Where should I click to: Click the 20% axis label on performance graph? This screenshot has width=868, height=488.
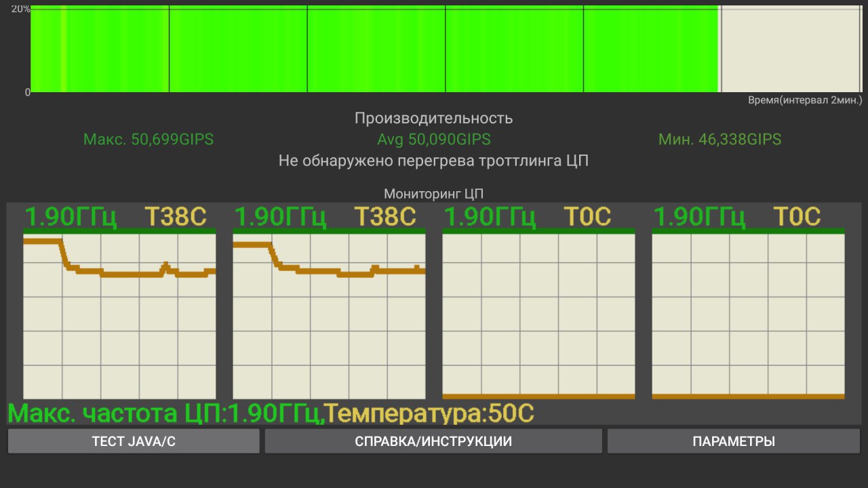point(21,9)
